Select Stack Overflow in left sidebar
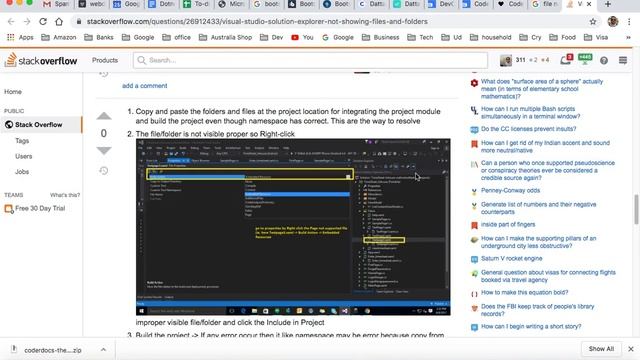 coord(41,124)
